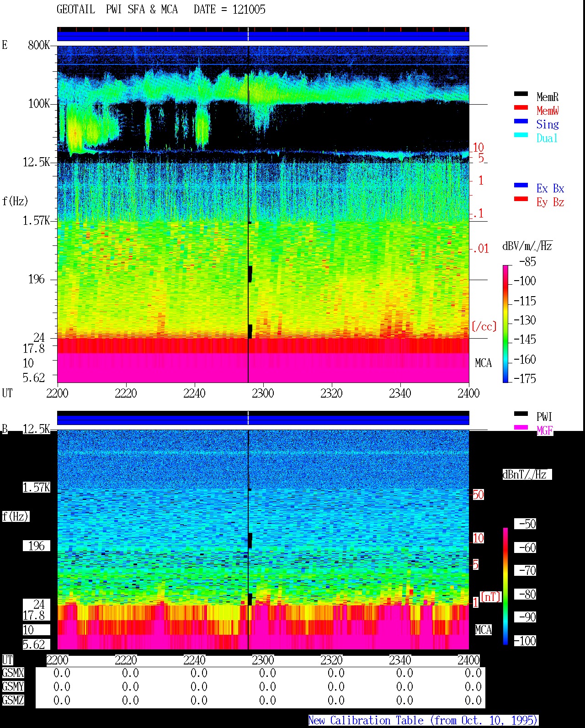Click the Ex Bx legend label
Image resolution: width=585 pixels, height=728 pixels.
pos(550,188)
